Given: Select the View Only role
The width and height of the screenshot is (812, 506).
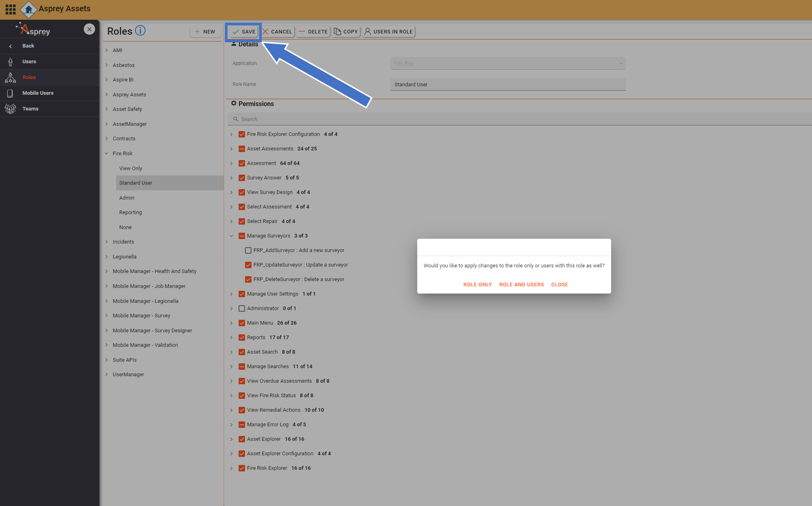Looking at the screenshot, I should pos(131,169).
